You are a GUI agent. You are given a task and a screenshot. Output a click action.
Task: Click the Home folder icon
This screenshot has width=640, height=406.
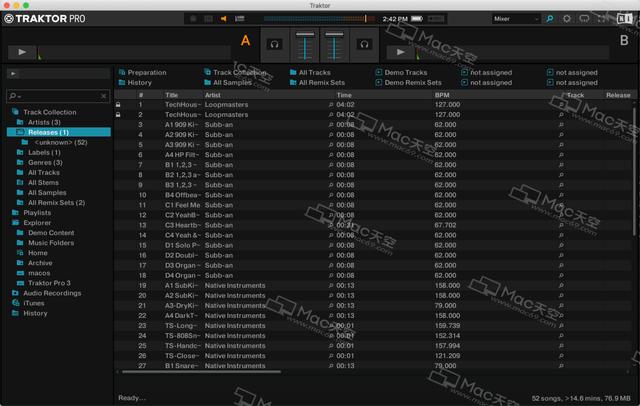pos(20,253)
